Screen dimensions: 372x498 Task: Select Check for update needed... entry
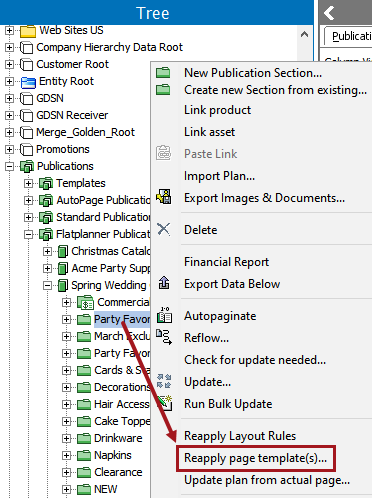[255, 360]
